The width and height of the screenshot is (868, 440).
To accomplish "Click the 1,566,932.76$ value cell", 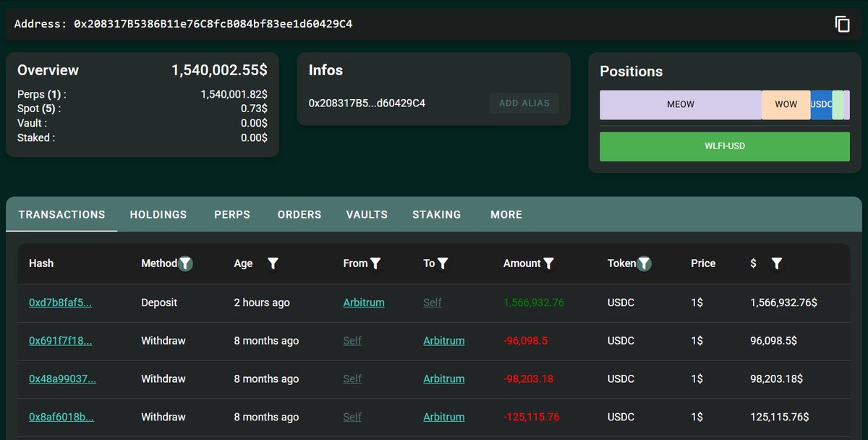I will pos(784,302).
